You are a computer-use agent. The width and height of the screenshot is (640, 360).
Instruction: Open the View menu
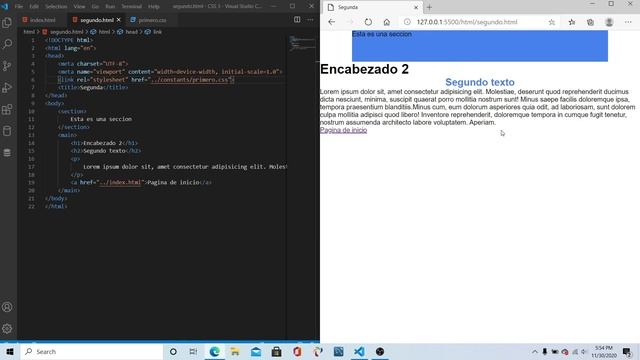coord(80,7)
